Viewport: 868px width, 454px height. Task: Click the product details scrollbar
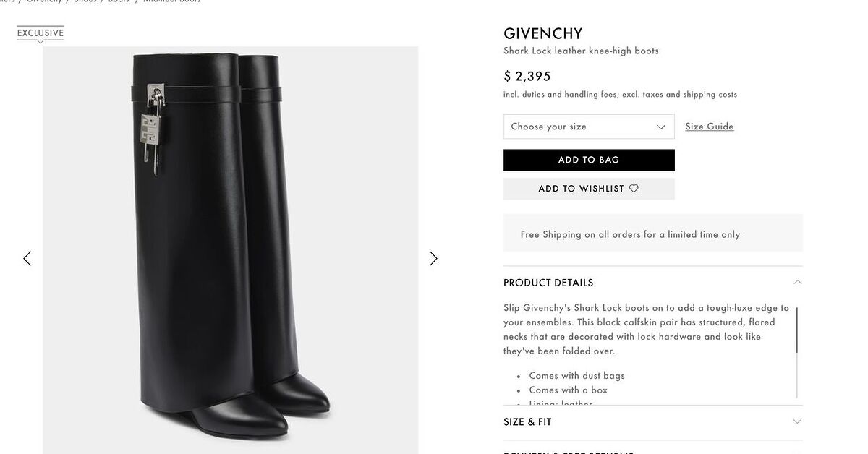point(797,330)
